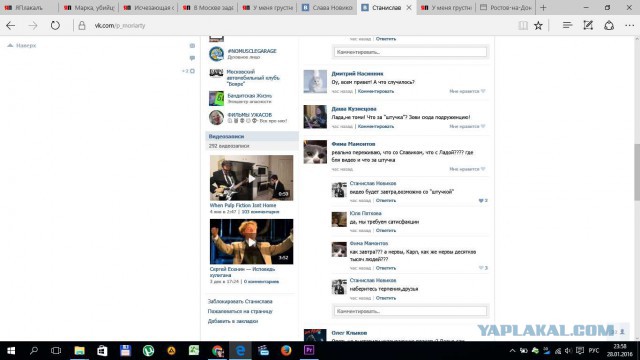Like the Дава Кузнецова post

tap(467, 127)
